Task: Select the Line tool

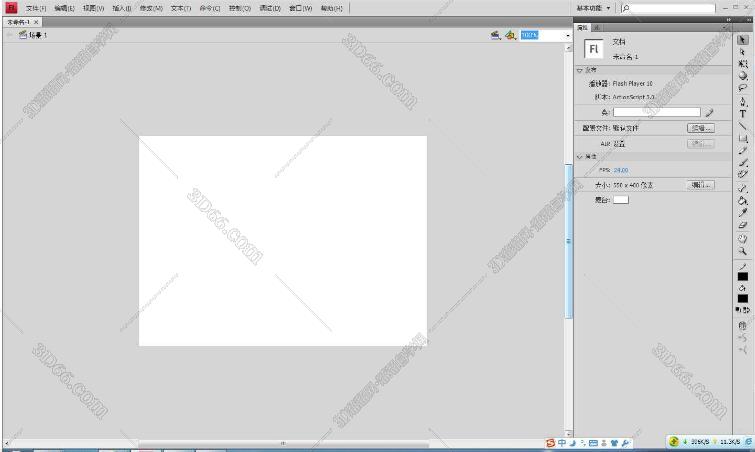Action: click(x=742, y=126)
